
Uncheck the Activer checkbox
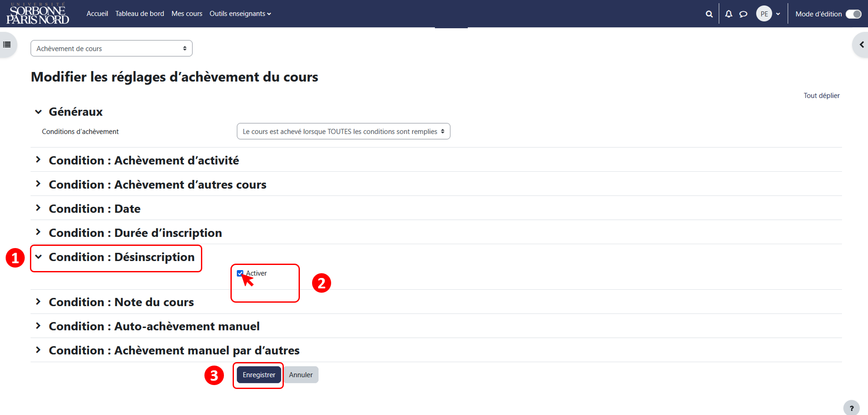tap(240, 273)
